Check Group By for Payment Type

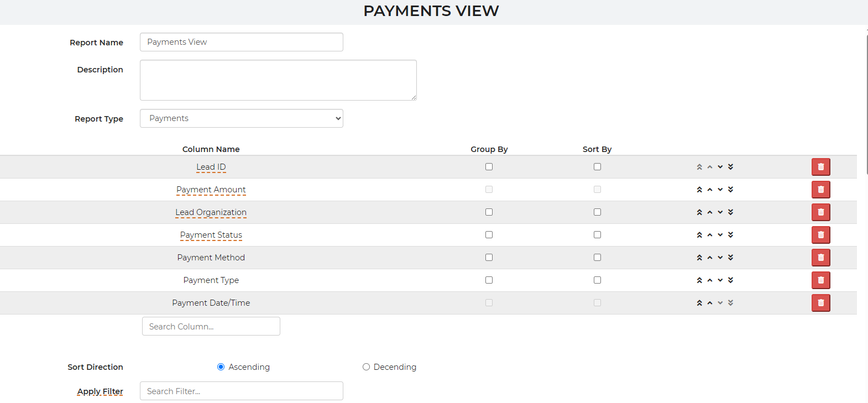click(489, 280)
